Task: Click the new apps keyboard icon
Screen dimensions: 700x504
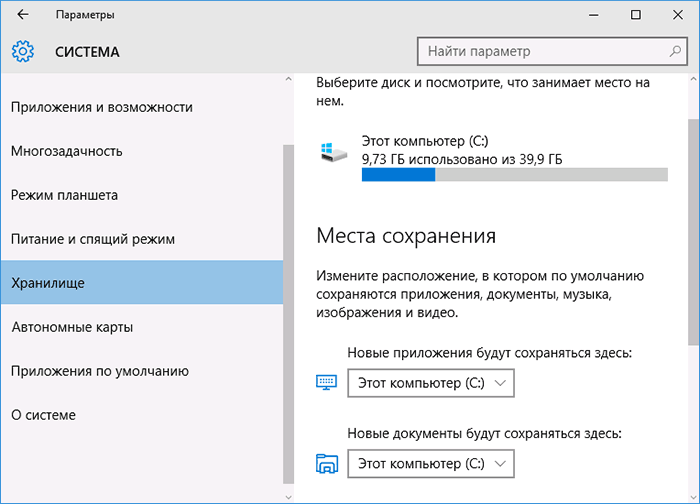Action: click(x=327, y=382)
